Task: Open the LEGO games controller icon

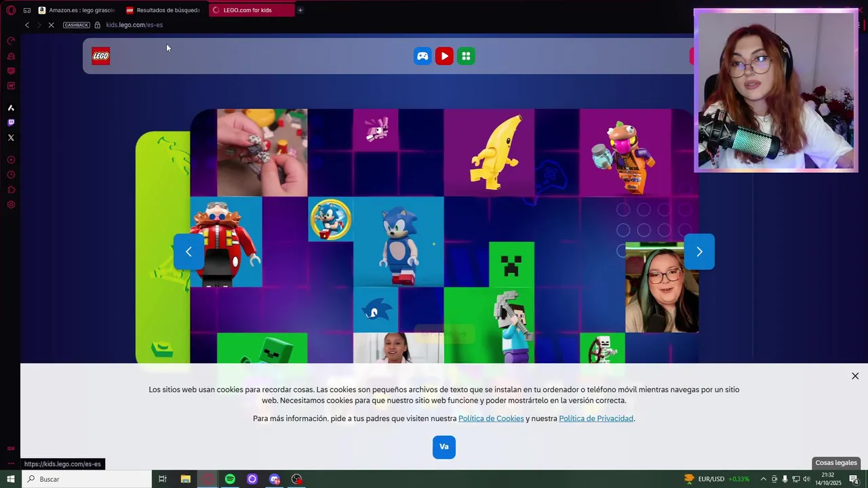Action: pos(422,56)
